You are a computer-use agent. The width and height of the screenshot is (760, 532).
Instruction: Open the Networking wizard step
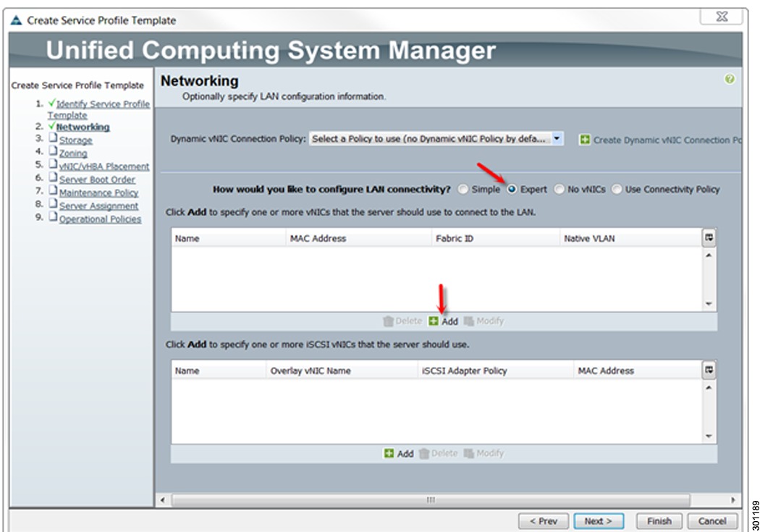[x=83, y=127]
